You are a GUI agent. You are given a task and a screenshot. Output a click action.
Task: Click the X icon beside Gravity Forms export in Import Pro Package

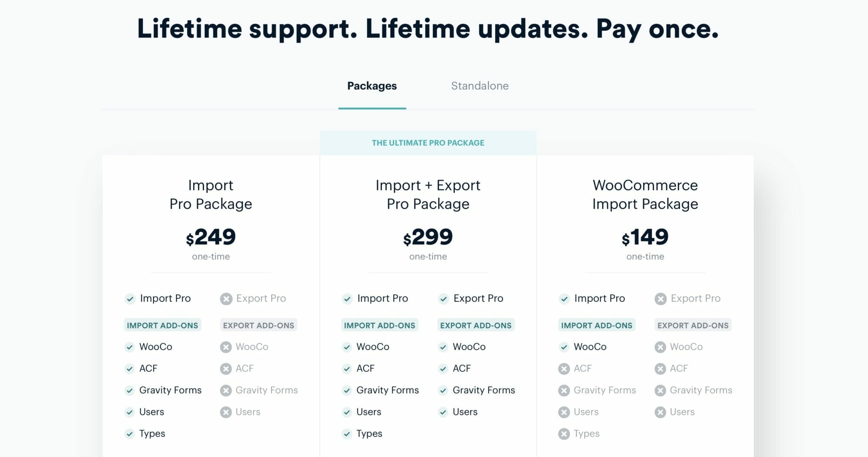pyautogui.click(x=226, y=390)
